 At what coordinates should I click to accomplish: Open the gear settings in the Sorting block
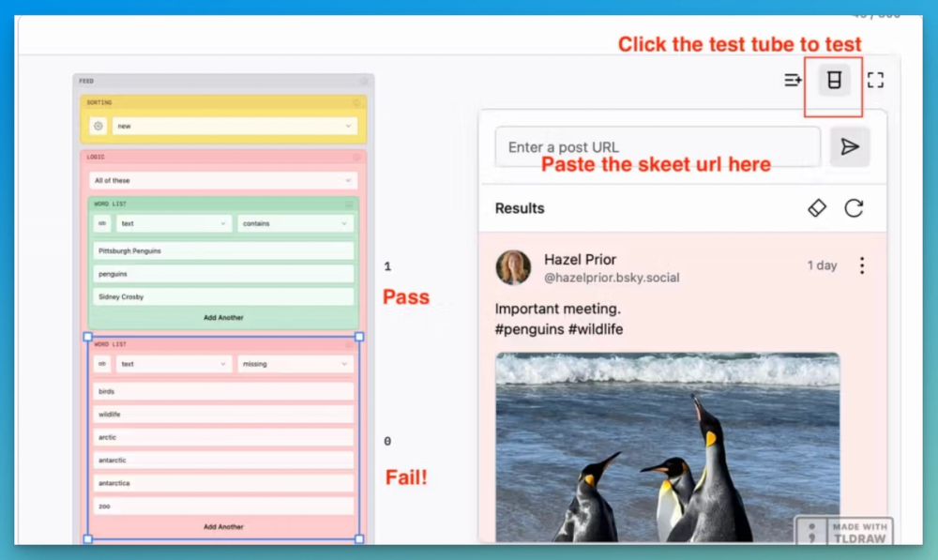(98, 126)
